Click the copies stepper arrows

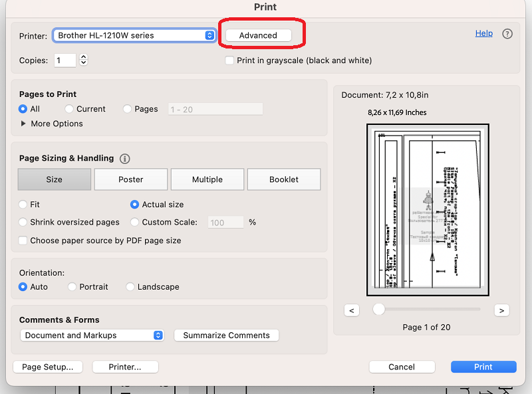point(83,60)
